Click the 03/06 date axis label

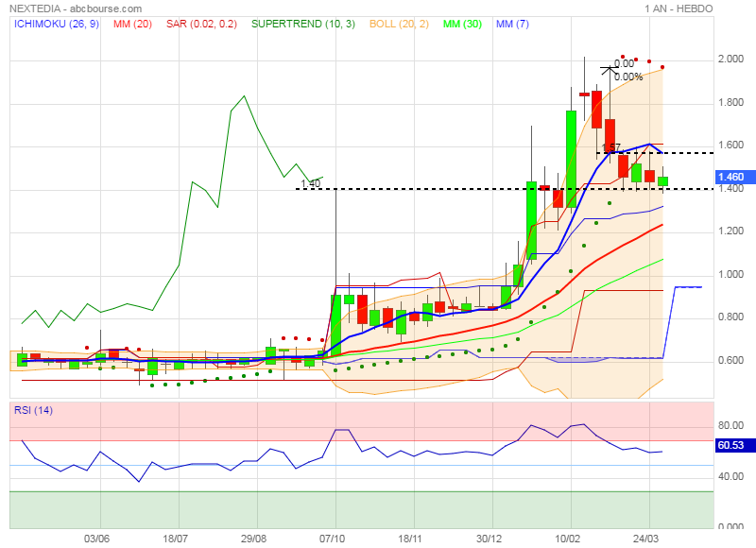tap(96, 539)
